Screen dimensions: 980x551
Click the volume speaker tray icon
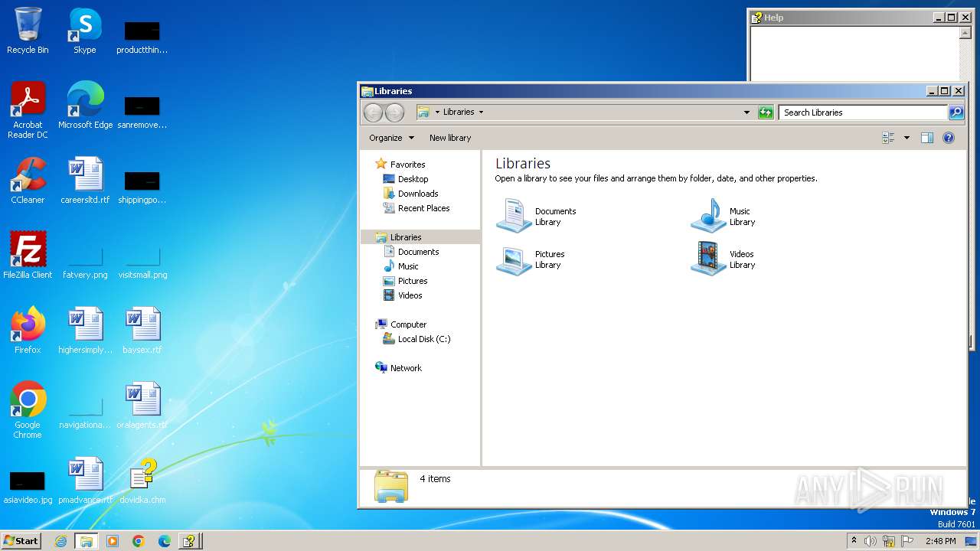[x=871, y=541]
